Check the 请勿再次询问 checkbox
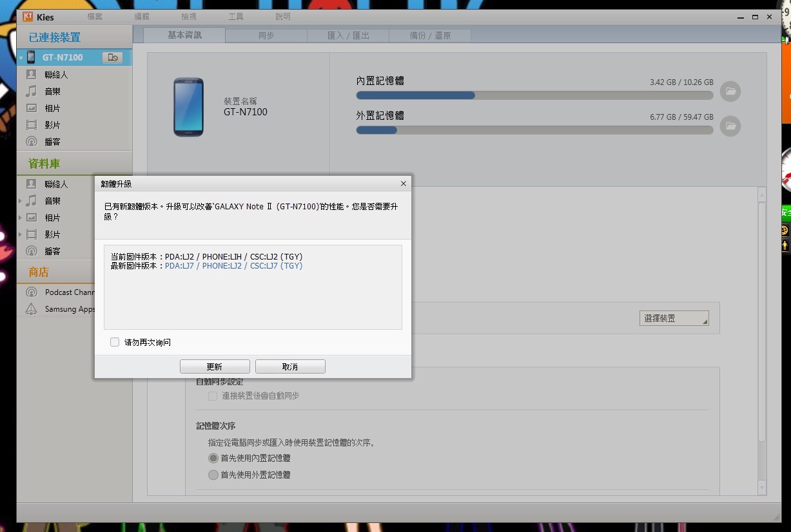The height and width of the screenshot is (532, 791). coord(115,342)
